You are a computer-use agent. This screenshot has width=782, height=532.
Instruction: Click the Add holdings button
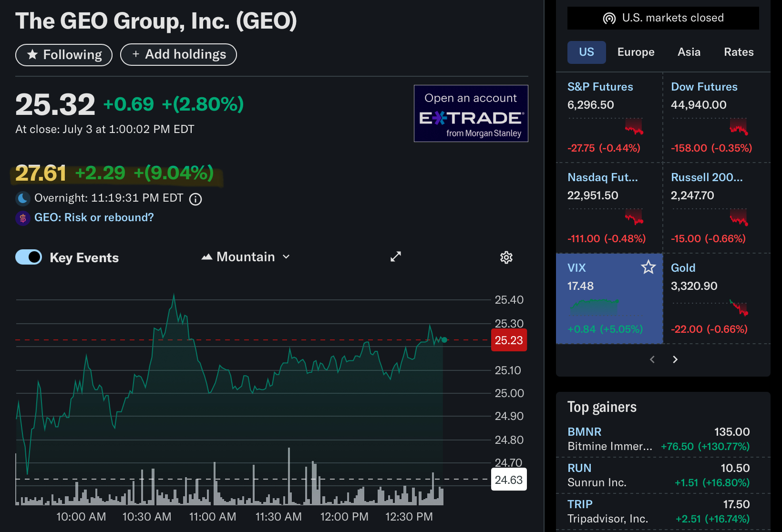(178, 54)
